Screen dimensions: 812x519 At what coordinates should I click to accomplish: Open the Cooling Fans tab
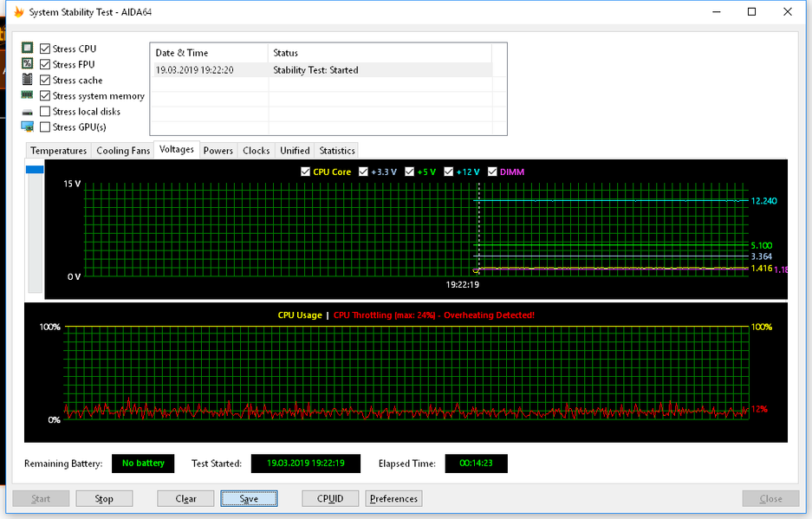(123, 150)
